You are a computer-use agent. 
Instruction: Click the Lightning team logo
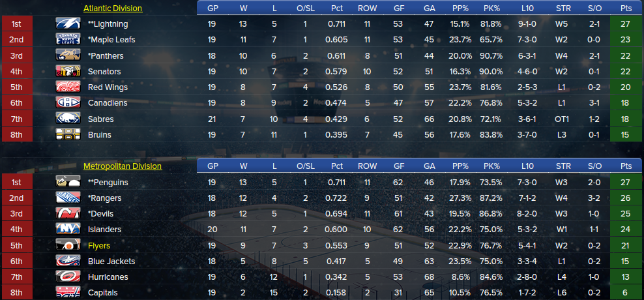point(68,24)
